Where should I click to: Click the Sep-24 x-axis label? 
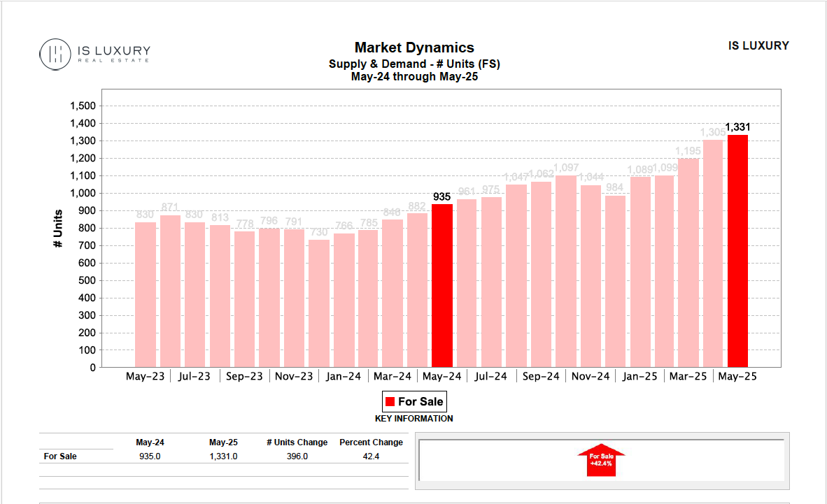coord(541,376)
